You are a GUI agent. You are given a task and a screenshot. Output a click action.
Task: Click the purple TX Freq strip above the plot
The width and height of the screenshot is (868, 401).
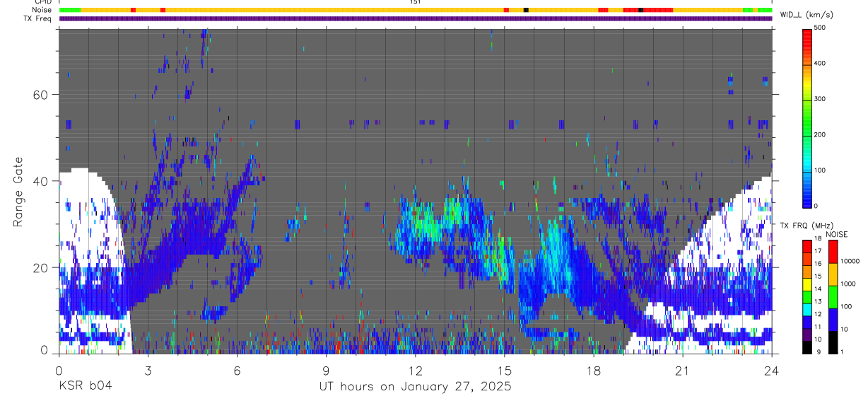[416, 19]
